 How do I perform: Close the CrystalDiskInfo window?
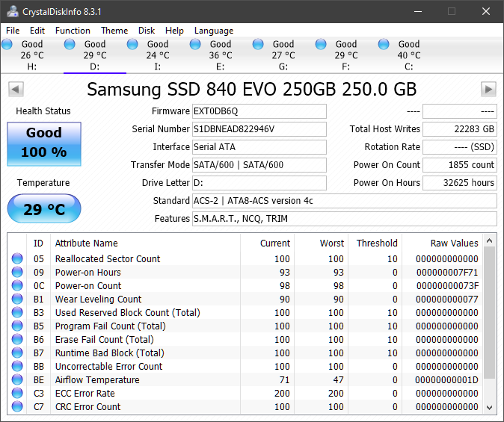tap(486, 11)
